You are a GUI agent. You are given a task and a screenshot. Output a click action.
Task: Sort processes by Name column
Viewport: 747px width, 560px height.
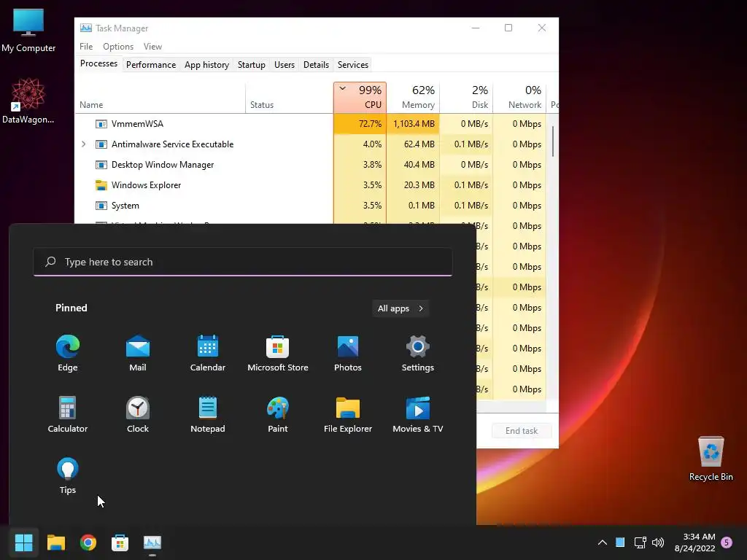click(160, 98)
